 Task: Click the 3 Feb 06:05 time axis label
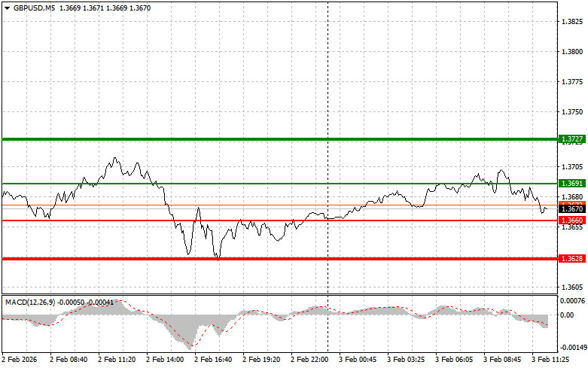click(454, 360)
